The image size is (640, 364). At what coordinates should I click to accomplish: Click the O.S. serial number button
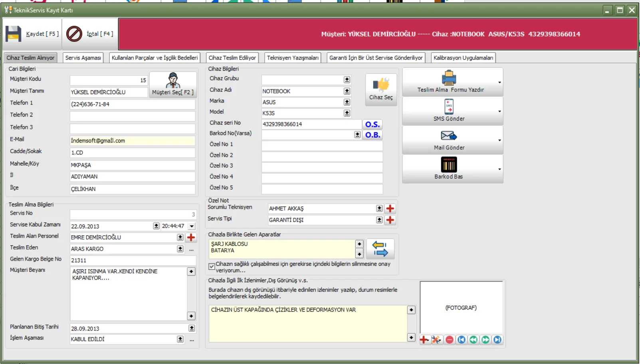point(372,125)
